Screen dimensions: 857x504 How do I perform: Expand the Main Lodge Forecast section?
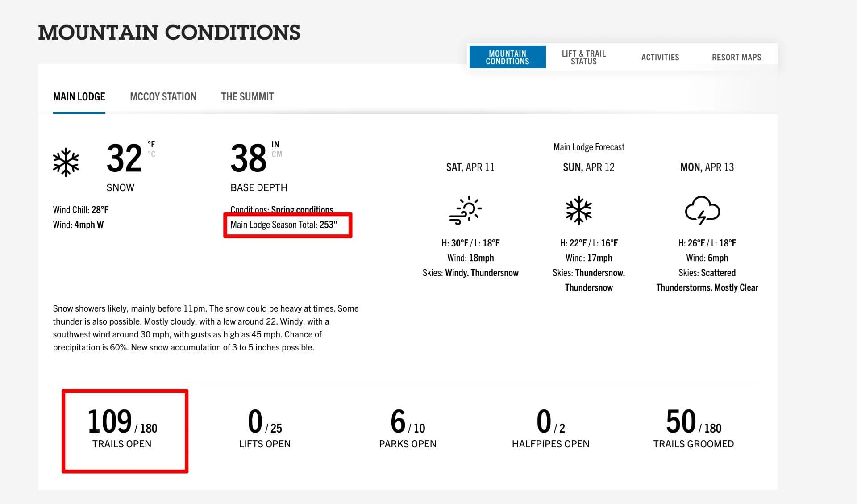tap(588, 147)
